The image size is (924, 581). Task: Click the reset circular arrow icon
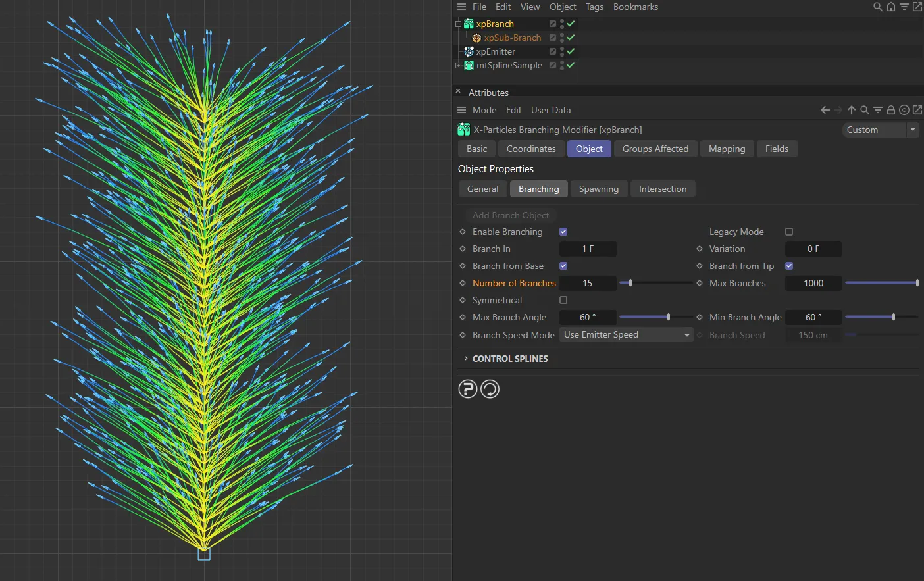[490, 390]
